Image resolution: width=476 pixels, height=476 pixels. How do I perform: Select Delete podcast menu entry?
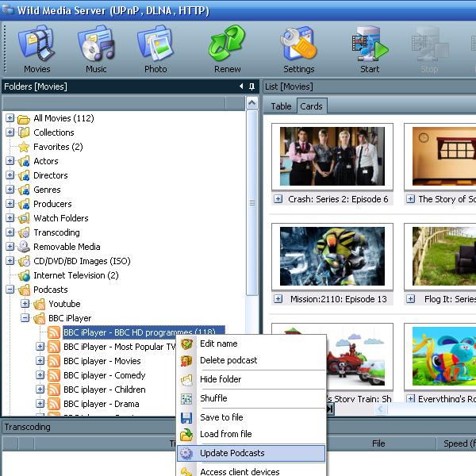228,360
